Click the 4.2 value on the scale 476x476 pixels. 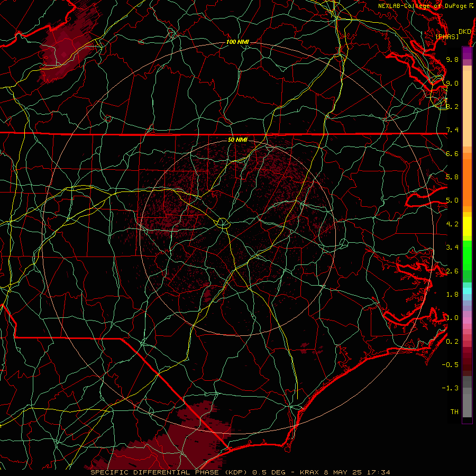pyautogui.click(x=452, y=224)
